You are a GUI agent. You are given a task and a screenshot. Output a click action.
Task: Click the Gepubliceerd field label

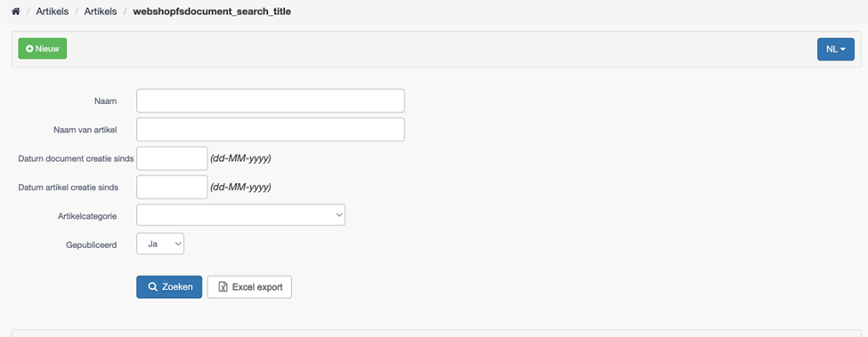92,245
